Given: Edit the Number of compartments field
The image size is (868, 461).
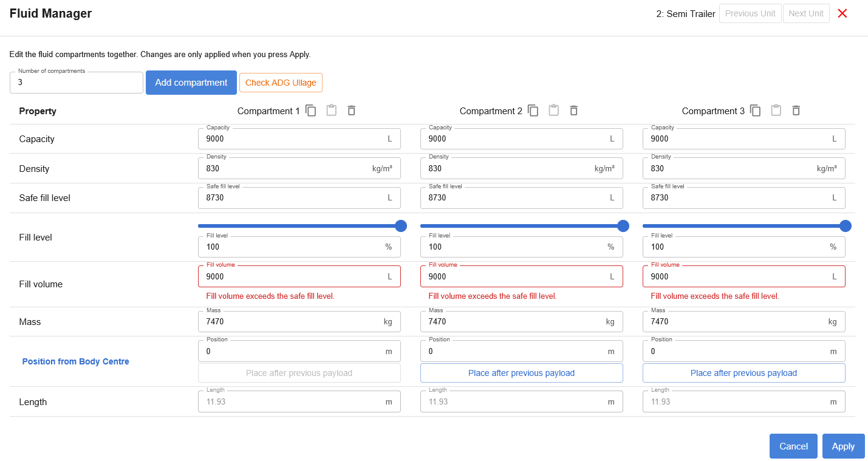Looking at the screenshot, I should click(77, 83).
